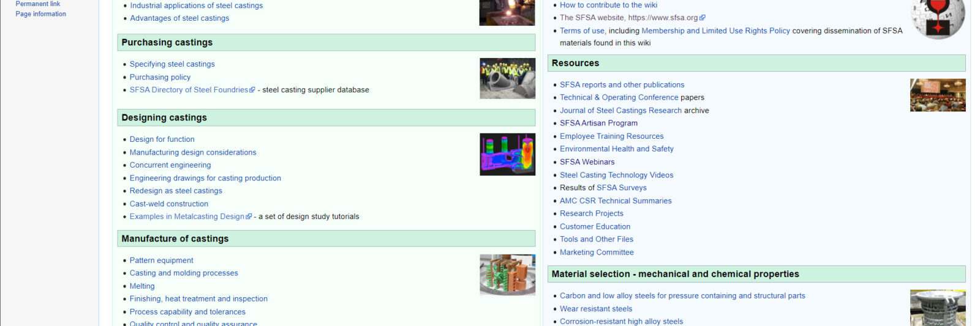
Task: Click the wiki globe logo image
Action: pos(937,18)
